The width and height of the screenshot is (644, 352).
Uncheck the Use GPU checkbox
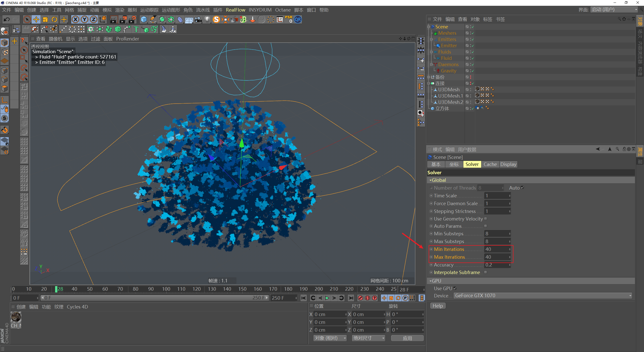point(455,288)
